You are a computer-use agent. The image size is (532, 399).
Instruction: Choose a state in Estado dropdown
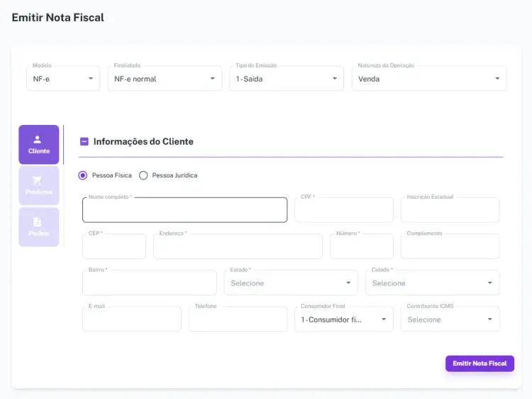pyautogui.click(x=290, y=283)
